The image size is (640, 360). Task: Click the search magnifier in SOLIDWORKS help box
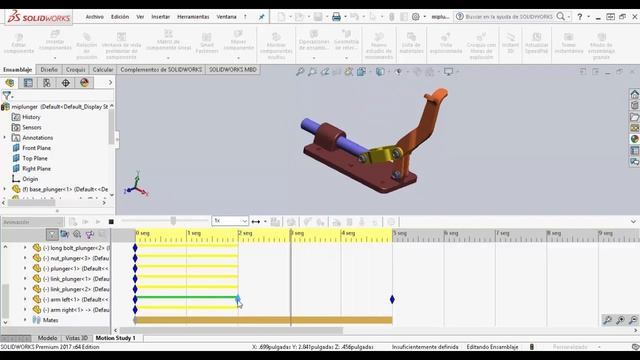click(561, 16)
